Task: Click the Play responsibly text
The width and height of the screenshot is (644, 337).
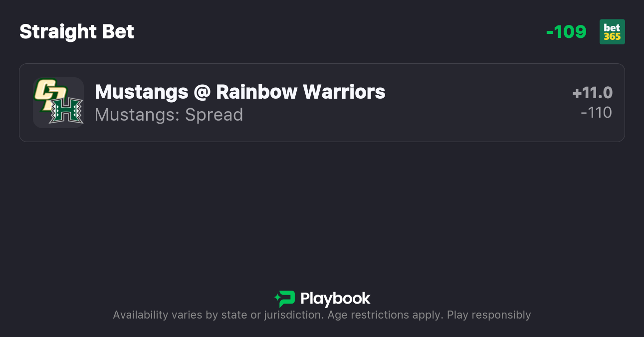Action: (x=489, y=315)
